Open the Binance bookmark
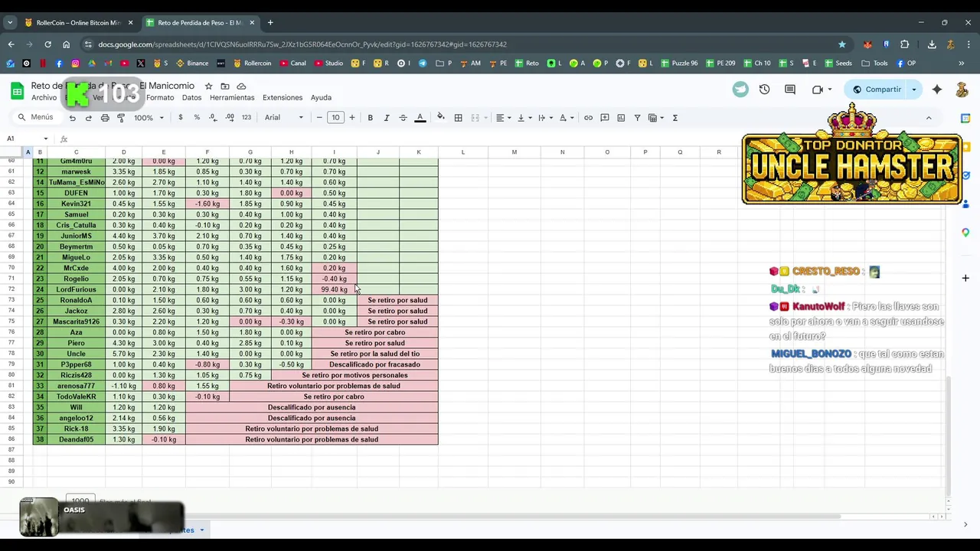 pyautogui.click(x=192, y=64)
